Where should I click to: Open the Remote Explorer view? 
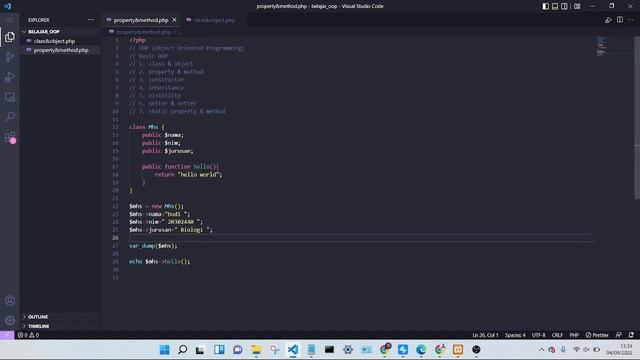10,97
